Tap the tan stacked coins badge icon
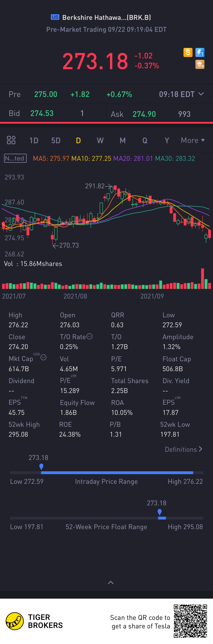Screen dimensions: 213x644 point(200,65)
